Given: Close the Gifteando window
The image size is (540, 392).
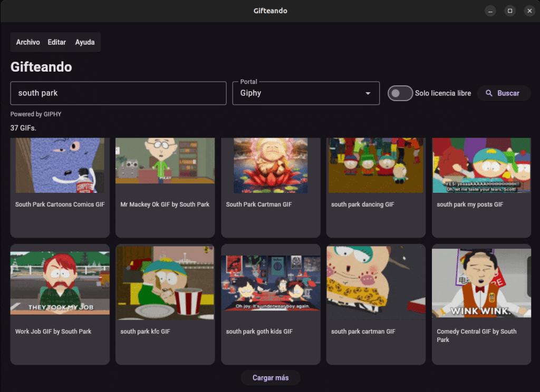Looking at the screenshot, I should 529,11.
